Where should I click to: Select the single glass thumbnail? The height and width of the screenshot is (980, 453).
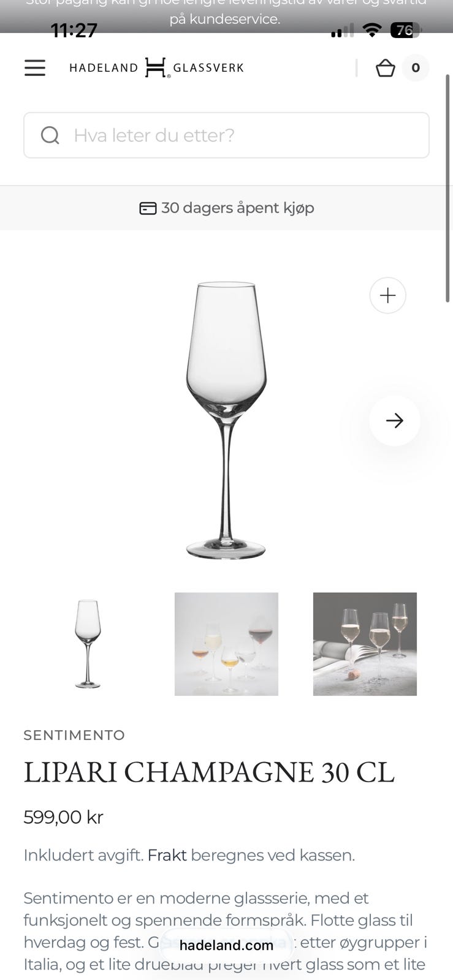pyautogui.click(x=88, y=644)
